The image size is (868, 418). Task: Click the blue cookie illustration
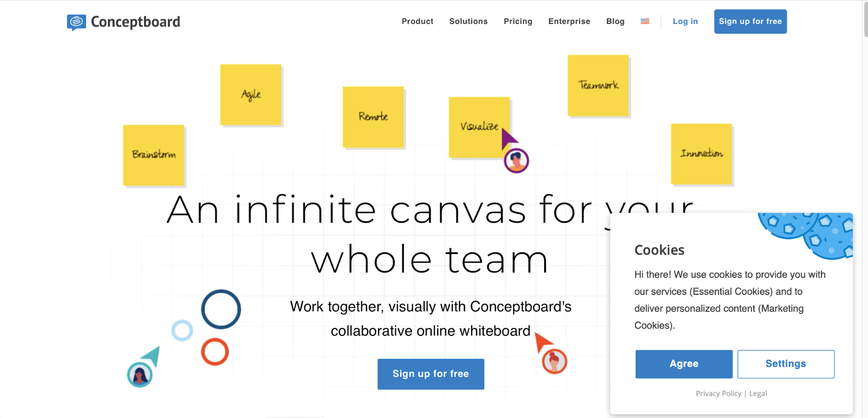click(808, 232)
